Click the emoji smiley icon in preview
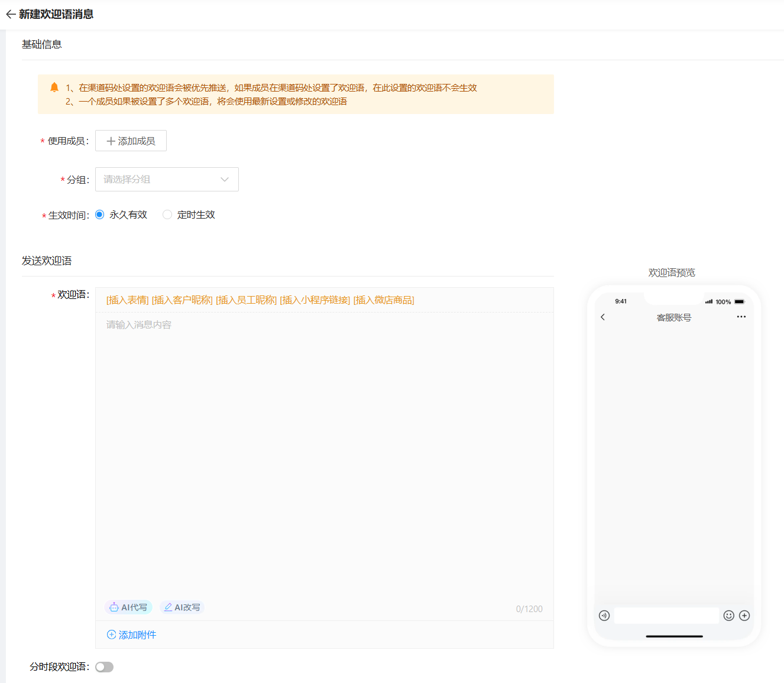Image resolution: width=784 pixels, height=683 pixels. (x=729, y=616)
